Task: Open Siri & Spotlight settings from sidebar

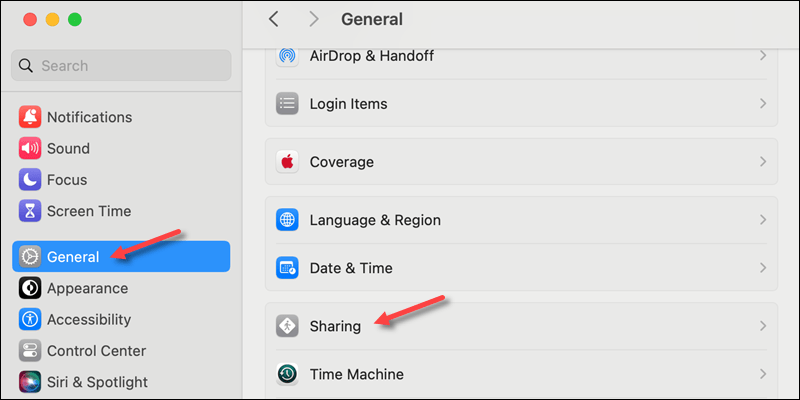Action: click(121, 382)
